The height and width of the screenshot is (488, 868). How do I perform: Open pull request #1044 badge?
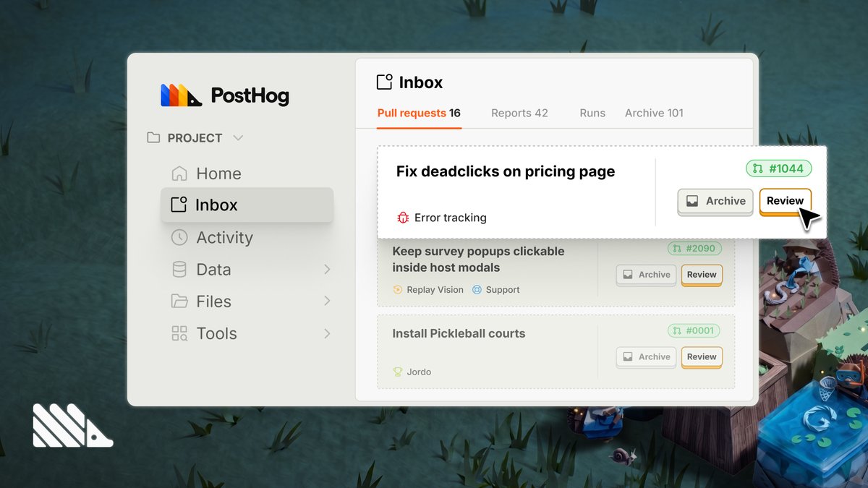coord(778,168)
